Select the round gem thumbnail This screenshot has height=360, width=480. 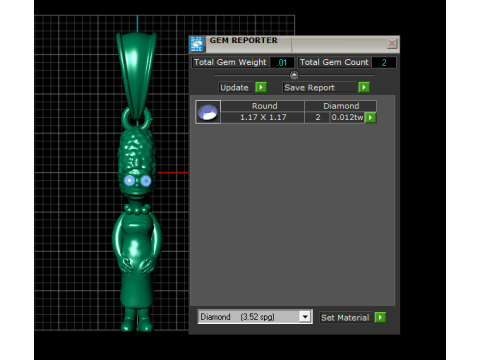(x=208, y=112)
